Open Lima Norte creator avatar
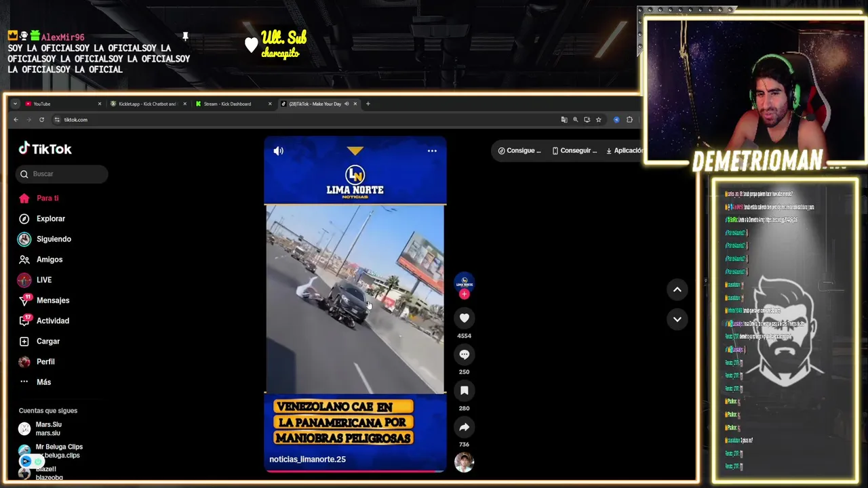The image size is (868, 488). point(465,282)
